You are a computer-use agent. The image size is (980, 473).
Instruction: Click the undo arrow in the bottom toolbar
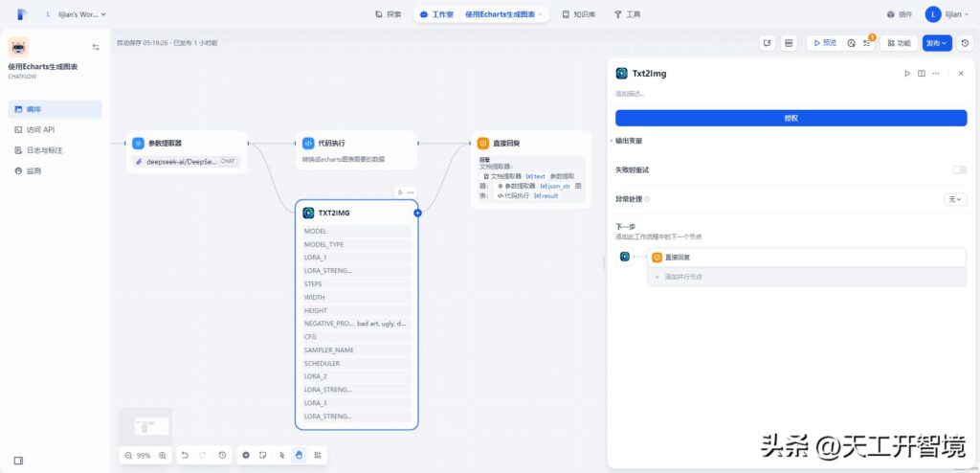(186, 456)
